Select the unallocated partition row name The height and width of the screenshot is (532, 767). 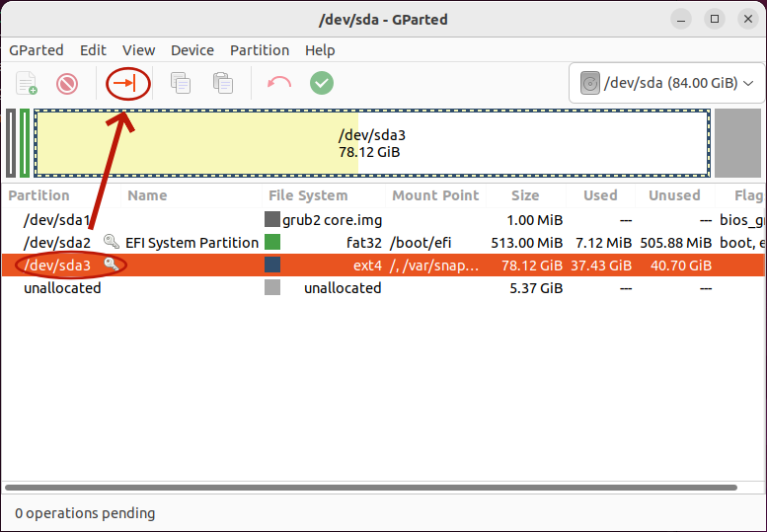click(x=62, y=288)
